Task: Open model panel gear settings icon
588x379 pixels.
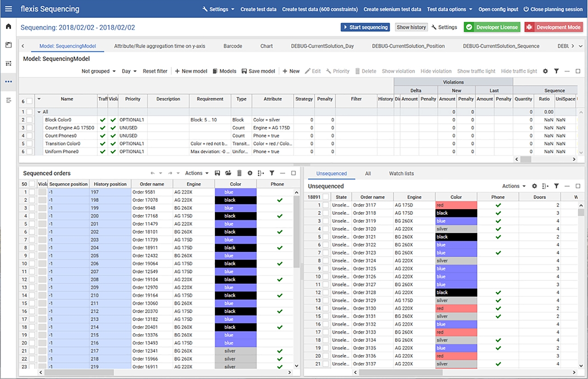Action: pyautogui.click(x=545, y=71)
